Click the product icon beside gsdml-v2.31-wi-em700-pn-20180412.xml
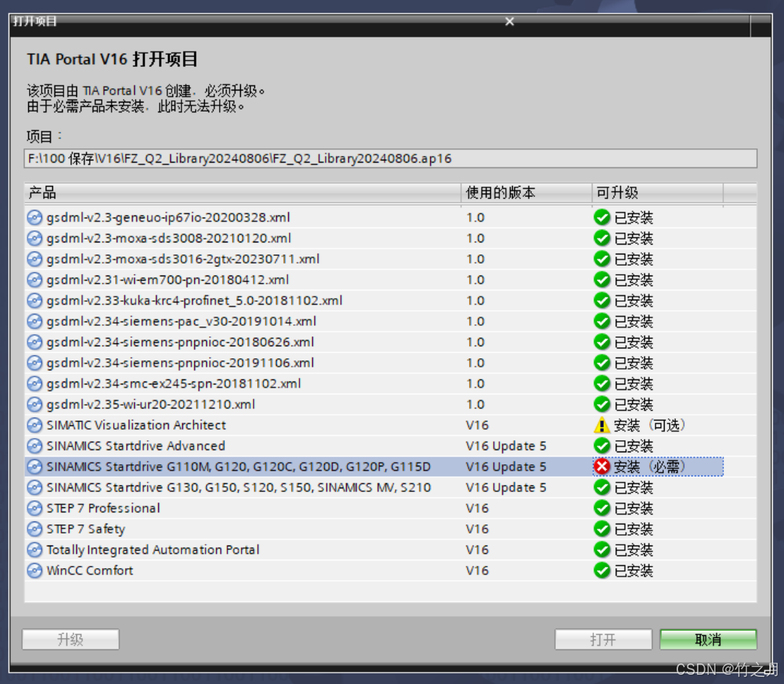The image size is (784, 684). [35, 281]
